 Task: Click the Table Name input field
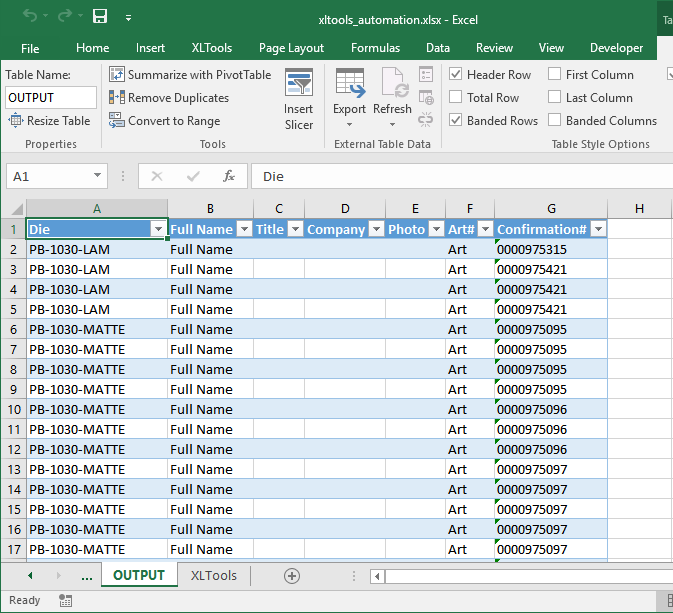coord(51,98)
